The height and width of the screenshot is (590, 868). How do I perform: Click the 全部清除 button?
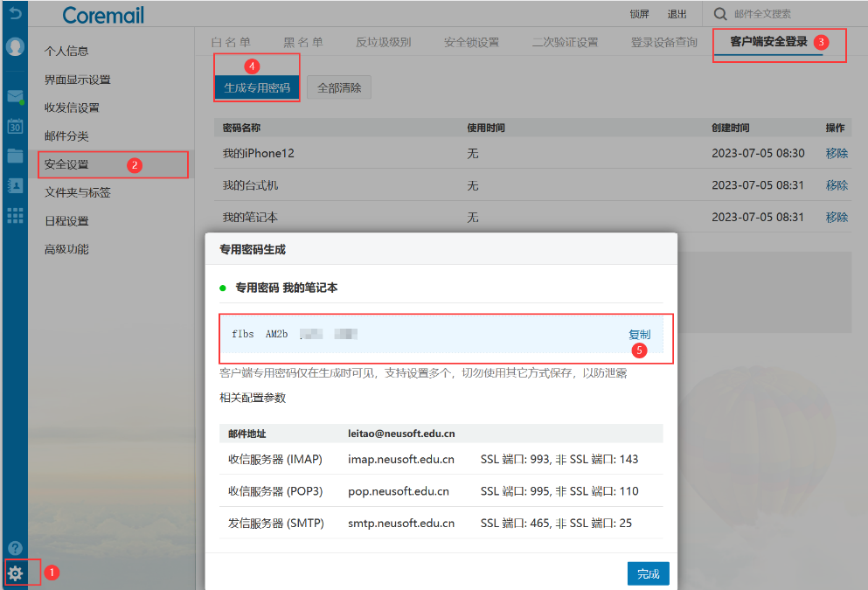point(339,87)
